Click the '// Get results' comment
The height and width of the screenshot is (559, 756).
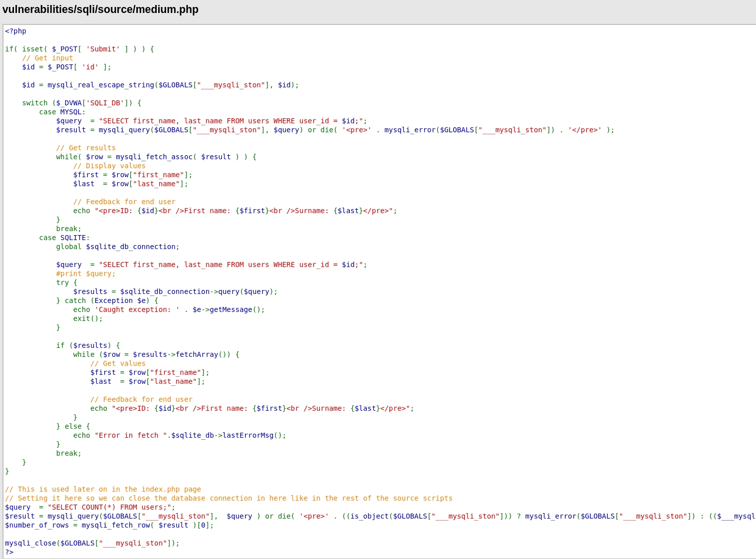click(x=86, y=148)
